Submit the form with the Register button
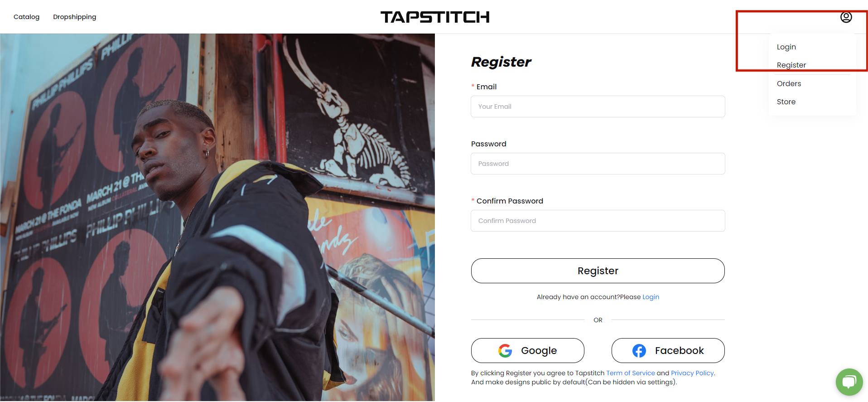Viewport: 868px width, 402px height. (x=598, y=271)
